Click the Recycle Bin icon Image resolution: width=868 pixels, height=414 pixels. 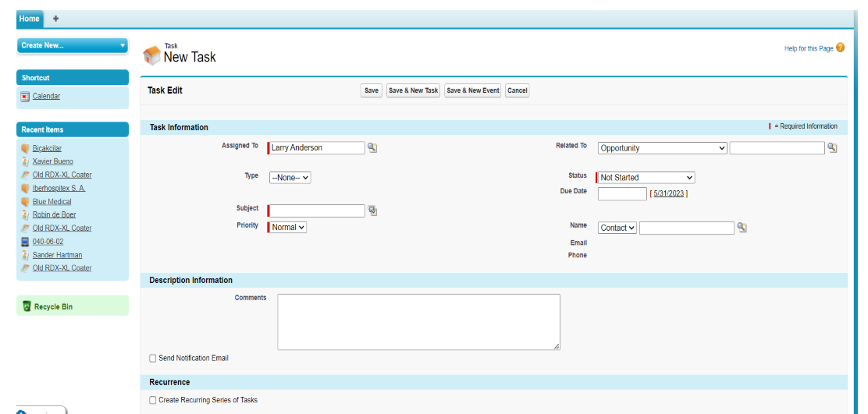(x=27, y=306)
